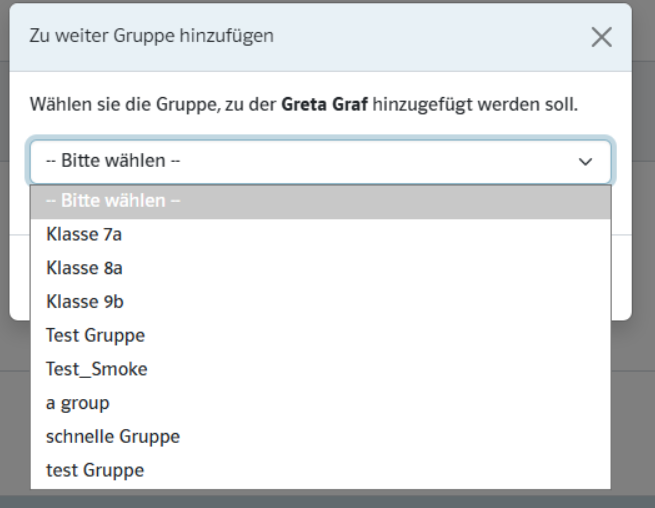Viewport: 655px width, 508px height.
Task: Pick Klasse 9b as the group
Action: [85, 302]
